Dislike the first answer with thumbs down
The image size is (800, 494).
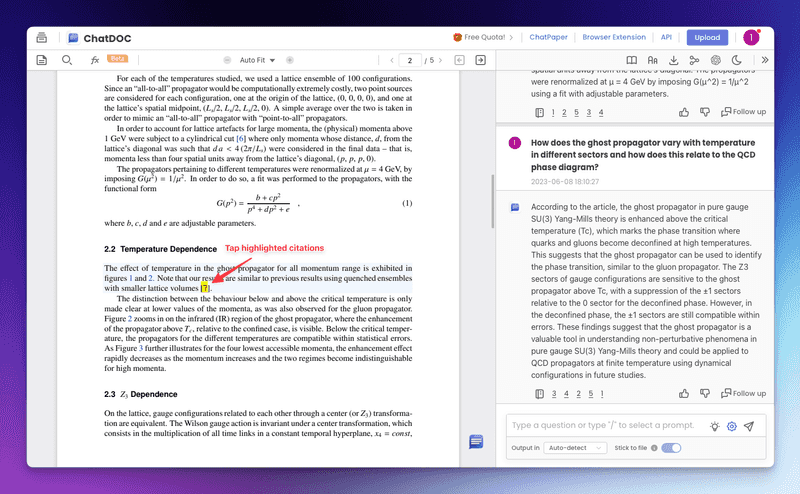[x=705, y=112]
